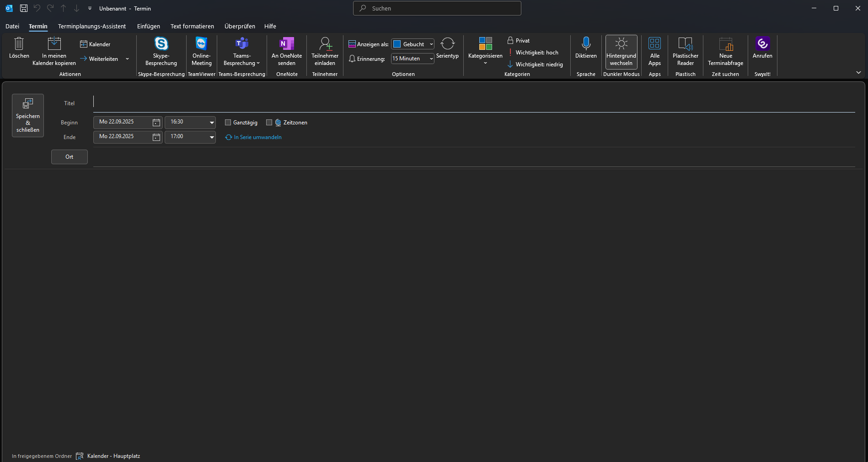Start dictation with Diktieren microphone
Screen dimensions: 868x462
586,44
